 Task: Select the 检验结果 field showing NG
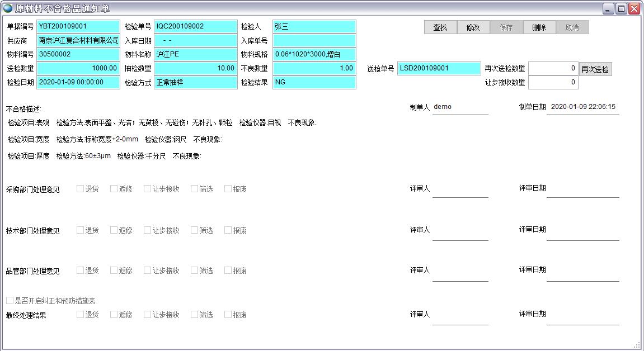click(314, 82)
